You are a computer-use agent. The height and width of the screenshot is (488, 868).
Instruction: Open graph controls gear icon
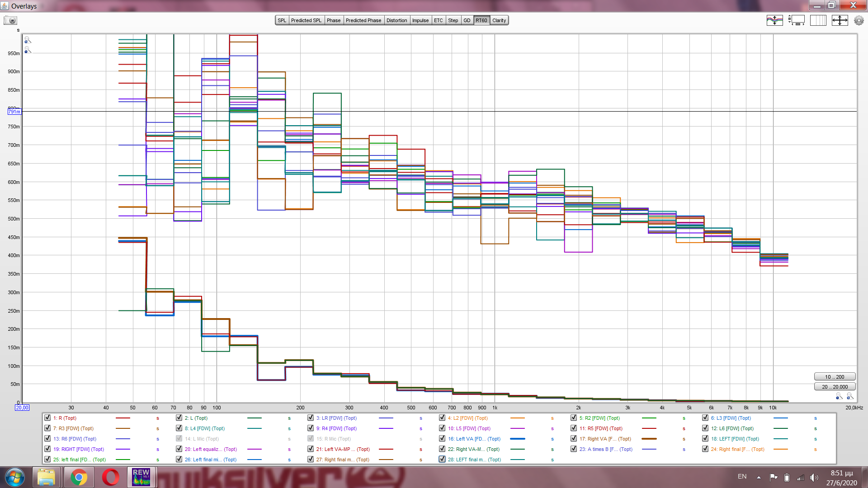pos(859,20)
